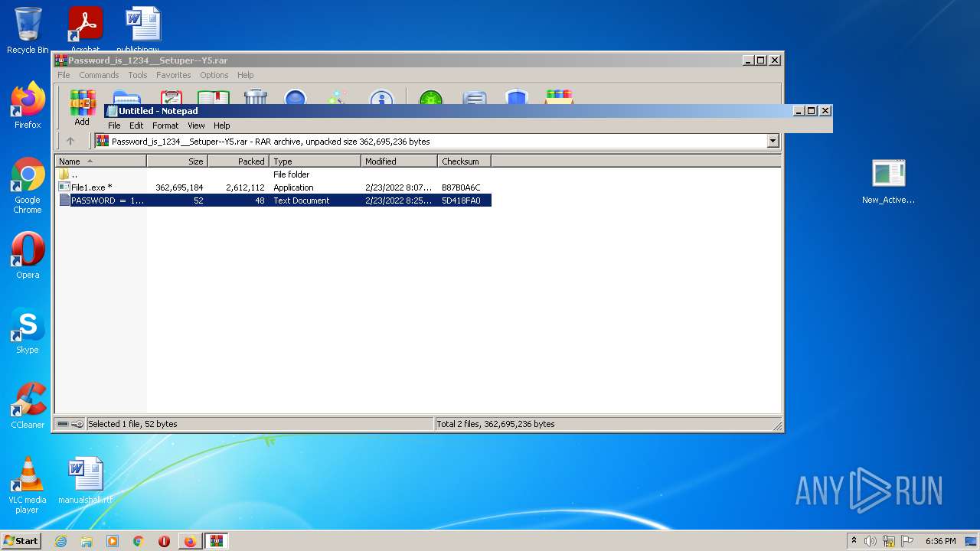The height and width of the screenshot is (551, 980).
Task: Select the manualshall.rtf desktop document
Action: click(86, 481)
